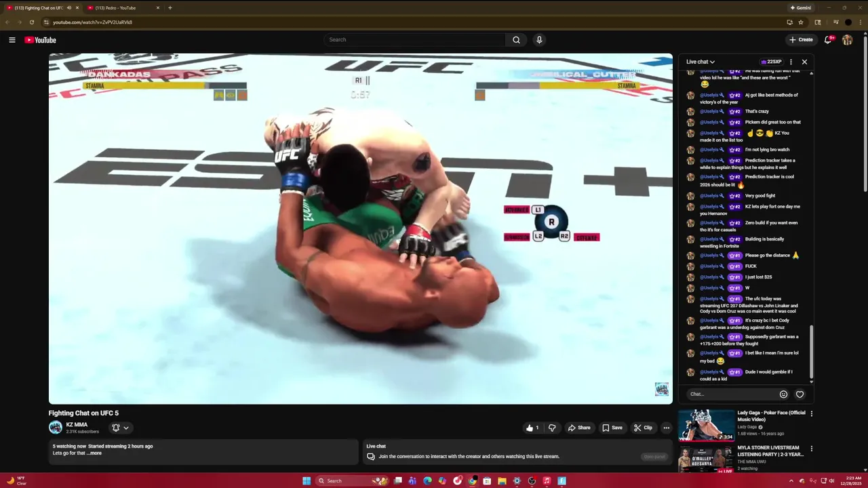Bookmark this page with star icon
Viewport: 868px width, 488px height.
tap(801, 22)
